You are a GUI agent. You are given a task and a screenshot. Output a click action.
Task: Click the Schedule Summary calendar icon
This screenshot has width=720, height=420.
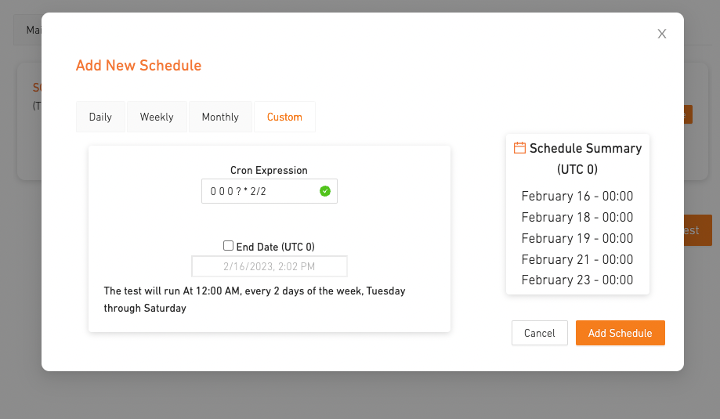tap(520, 148)
